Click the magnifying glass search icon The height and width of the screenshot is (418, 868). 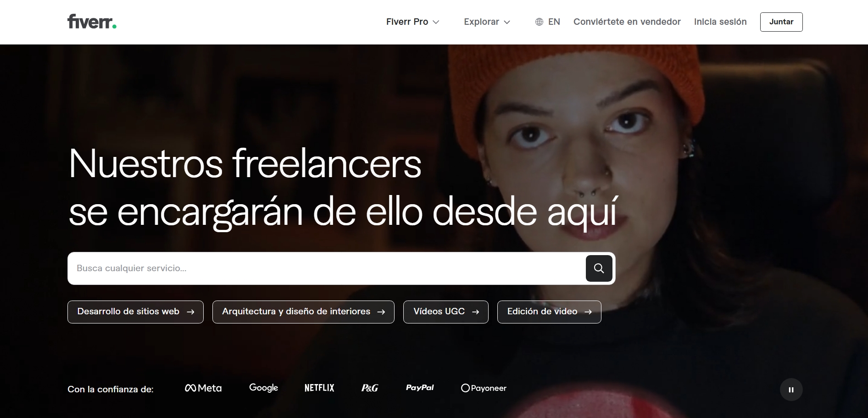click(599, 268)
